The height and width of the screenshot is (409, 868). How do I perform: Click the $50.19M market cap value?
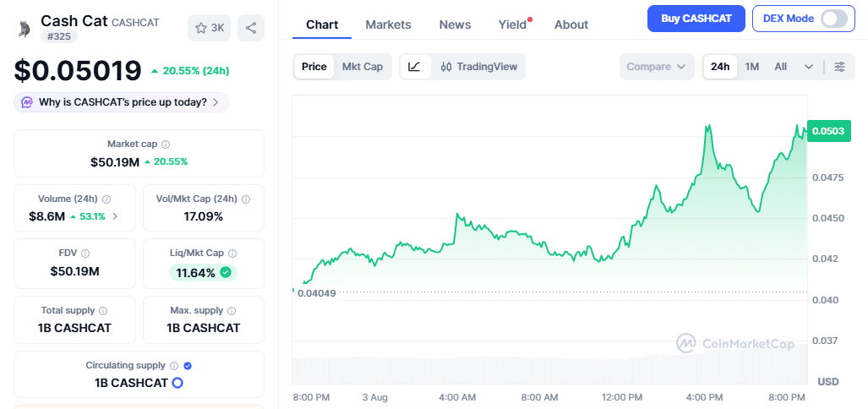[115, 161]
